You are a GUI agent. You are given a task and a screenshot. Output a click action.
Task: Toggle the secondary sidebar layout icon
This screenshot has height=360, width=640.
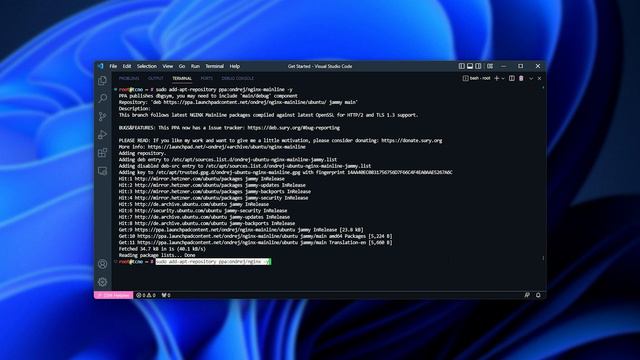(x=478, y=66)
